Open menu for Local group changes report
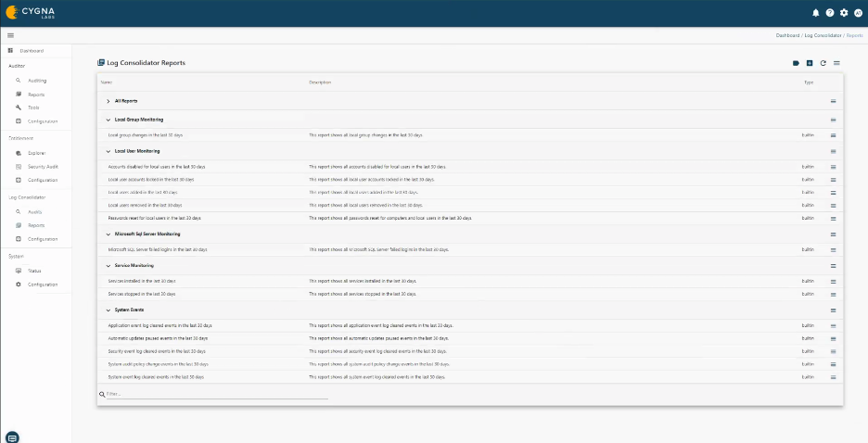868x443 pixels. 833,135
